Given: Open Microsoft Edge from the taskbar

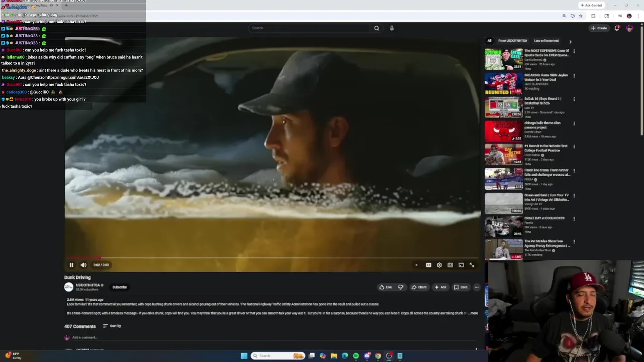Looking at the screenshot, I should (345, 356).
